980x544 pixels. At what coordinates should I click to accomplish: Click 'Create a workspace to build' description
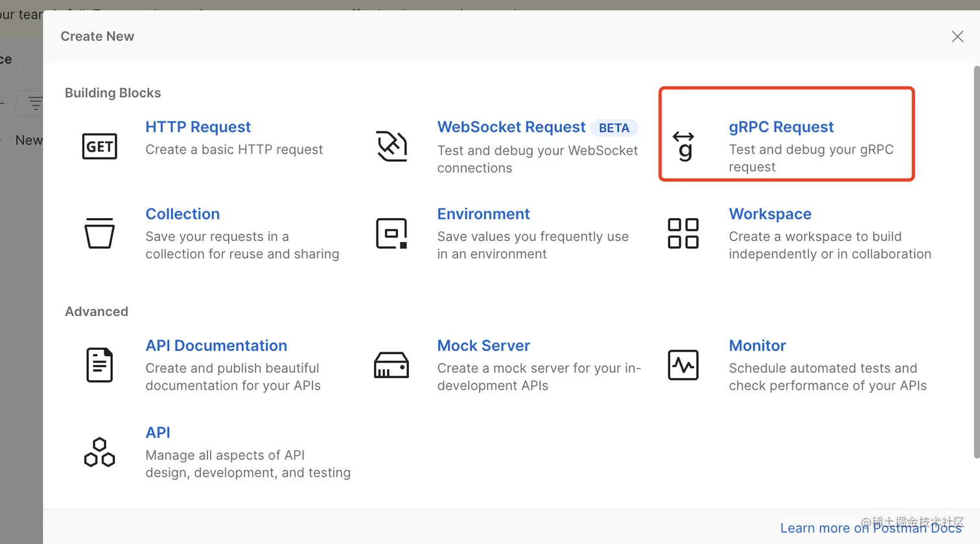pos(830,245)
